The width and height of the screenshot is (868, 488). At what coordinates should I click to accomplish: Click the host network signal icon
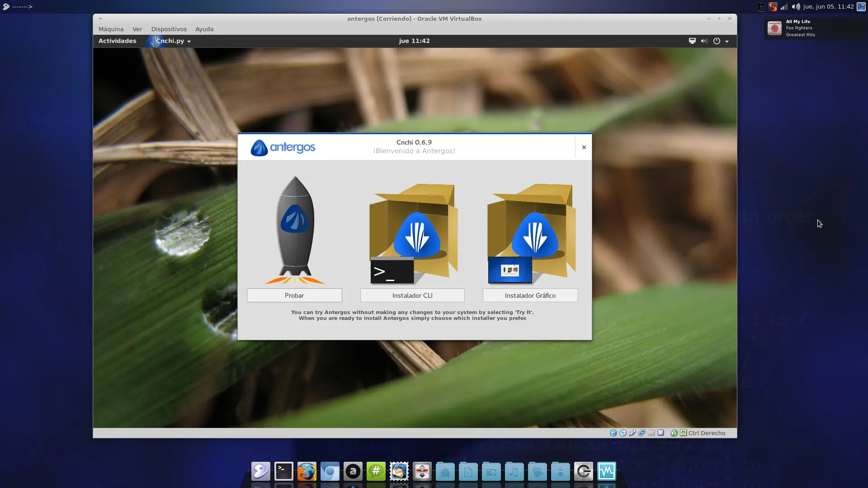click(x=784, y=7)
